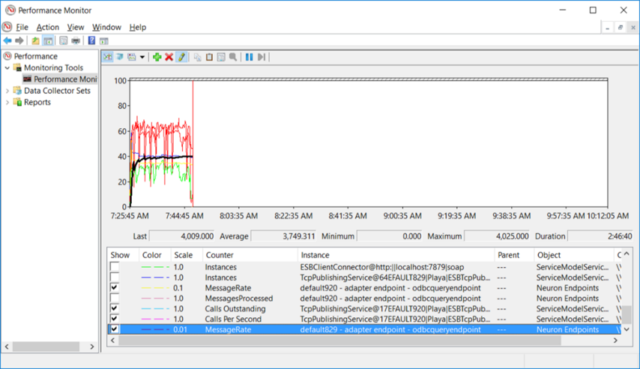Viewport: 640px width, 369px height.
Task: Check Show box for MessagesProcessed counter
Action: (x=115, y=298)
